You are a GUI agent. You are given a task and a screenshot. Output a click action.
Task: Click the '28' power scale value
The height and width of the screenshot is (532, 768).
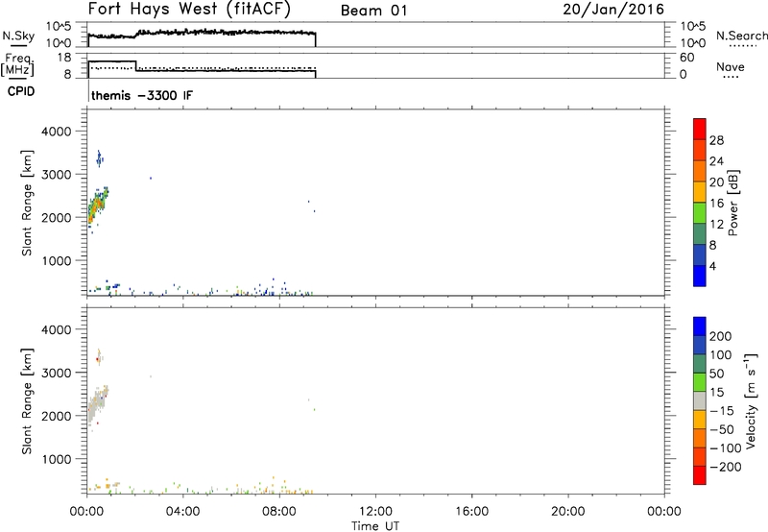click(x=716, y=140)
